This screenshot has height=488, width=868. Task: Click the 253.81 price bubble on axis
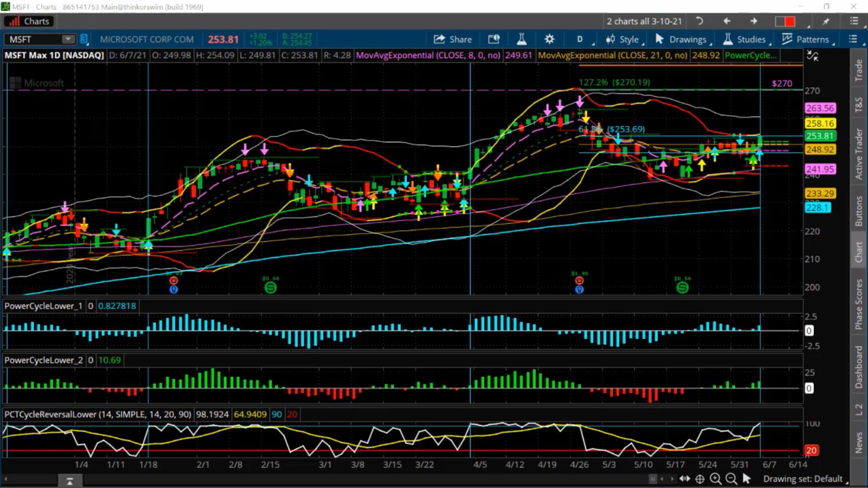click(820, 136)
